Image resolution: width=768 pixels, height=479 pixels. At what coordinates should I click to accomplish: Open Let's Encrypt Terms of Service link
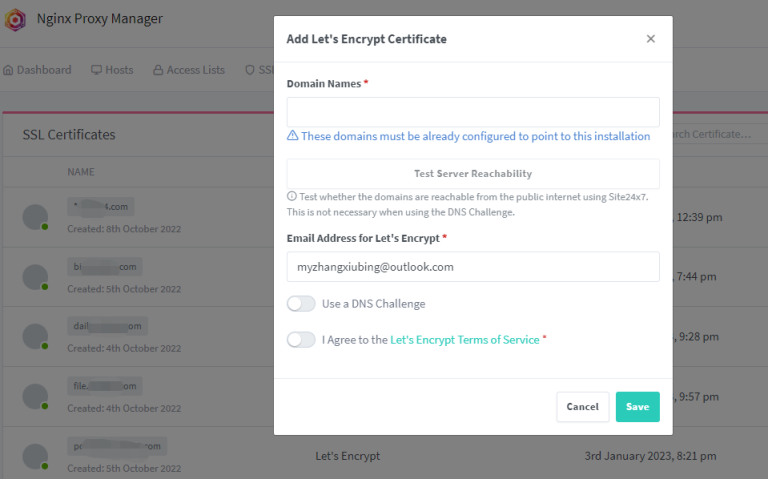(x=464, y=339)
